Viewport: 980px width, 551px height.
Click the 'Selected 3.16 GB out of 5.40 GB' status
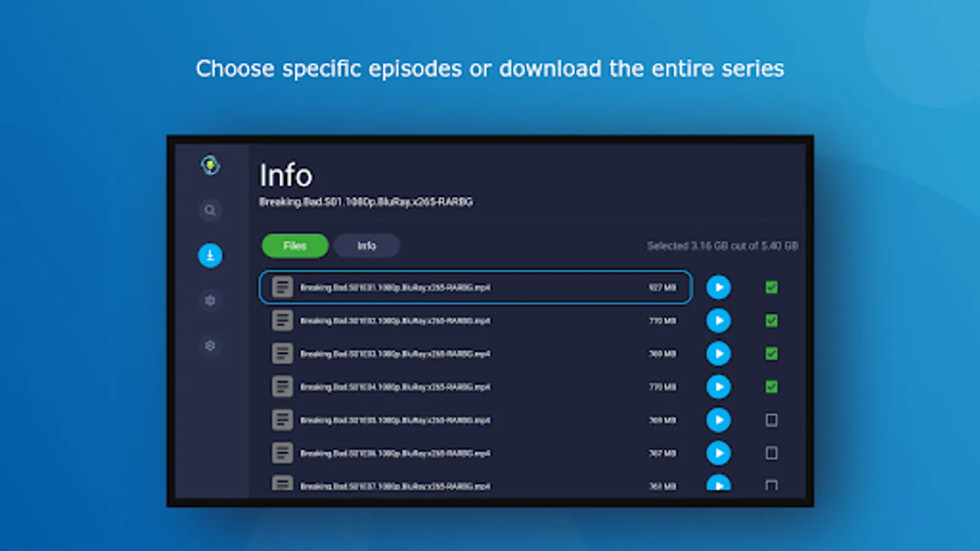coord(723,246)
